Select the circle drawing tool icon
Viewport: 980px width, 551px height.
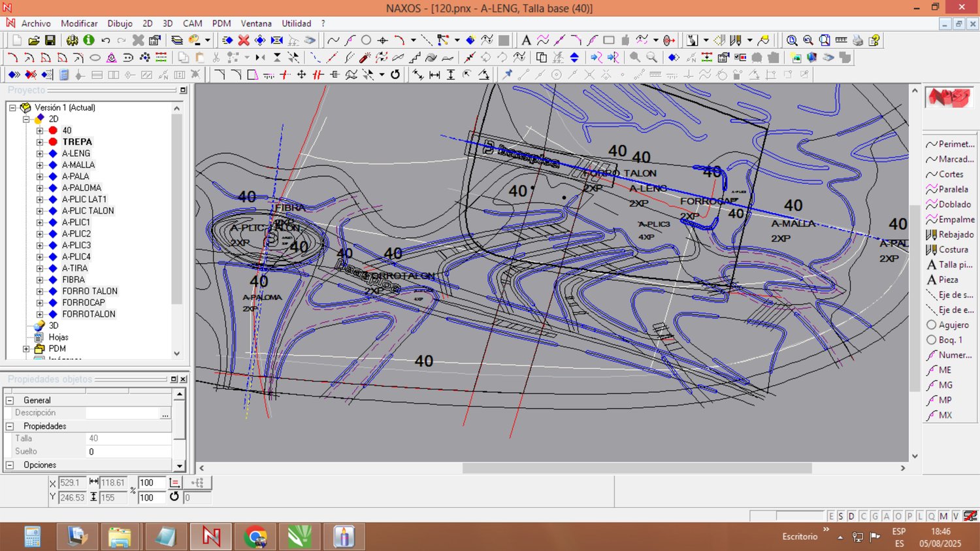pyautogui.click(x=366, y=41)
